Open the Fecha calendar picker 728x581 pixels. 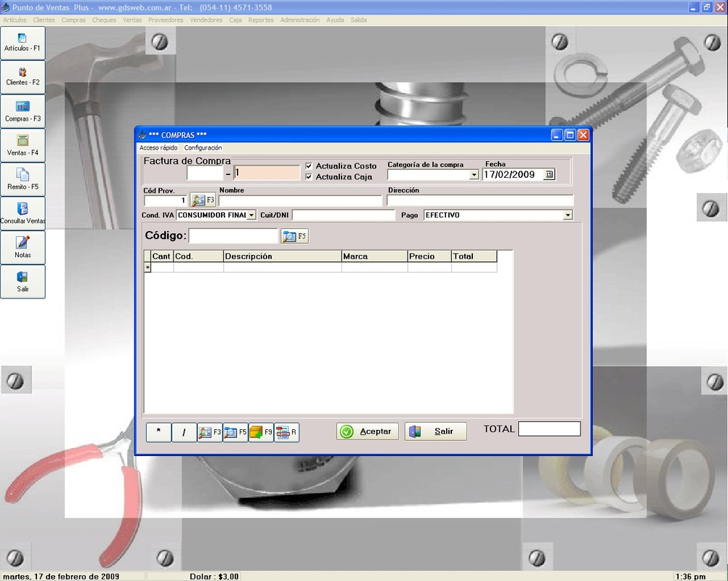551,174
